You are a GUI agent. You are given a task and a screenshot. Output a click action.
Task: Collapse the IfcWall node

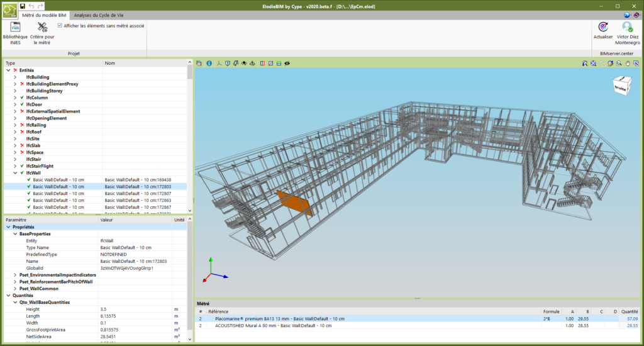point(15,173)
